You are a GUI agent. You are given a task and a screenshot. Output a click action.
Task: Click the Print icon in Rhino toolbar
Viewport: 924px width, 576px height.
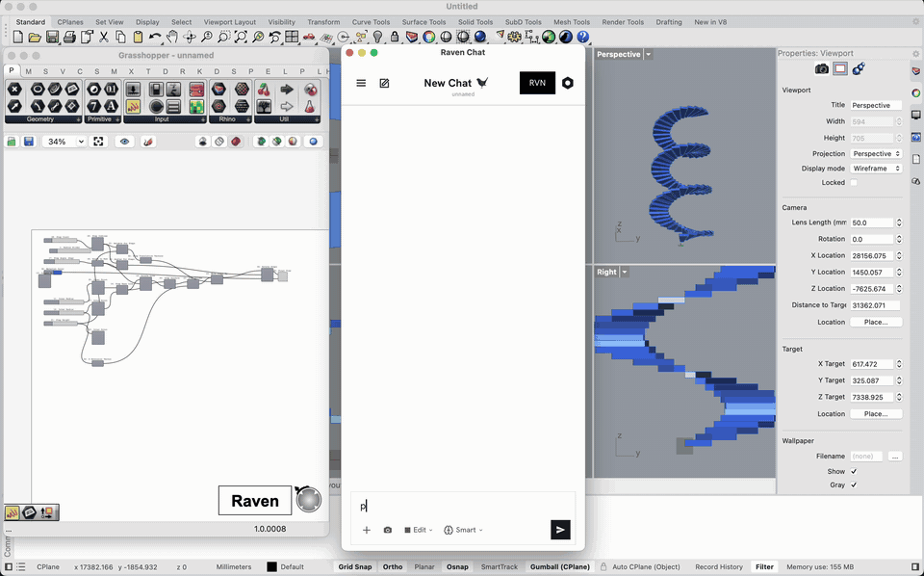point(69,38)
